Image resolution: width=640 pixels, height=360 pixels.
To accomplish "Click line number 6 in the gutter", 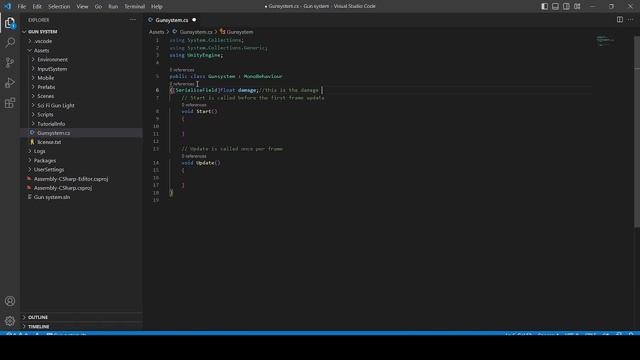I will [157, 90].
